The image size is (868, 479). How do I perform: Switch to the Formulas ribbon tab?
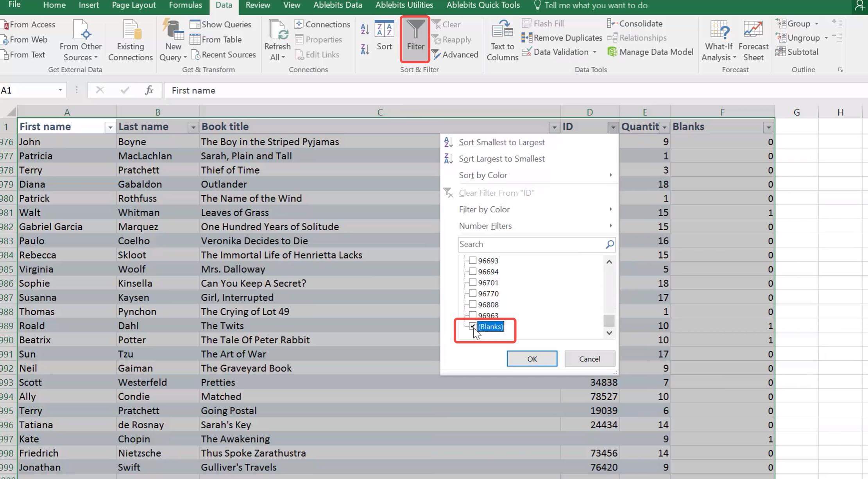(185, 5)
